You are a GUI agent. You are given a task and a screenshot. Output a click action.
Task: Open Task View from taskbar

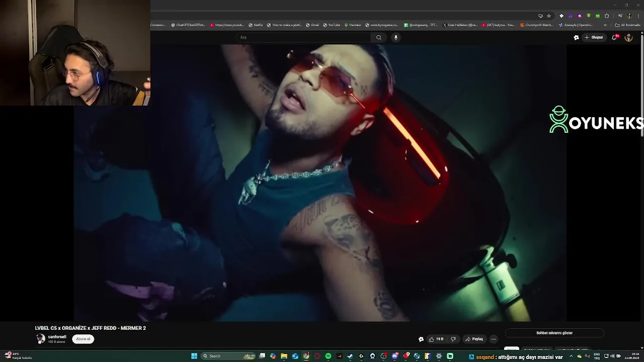coord(262,356)
